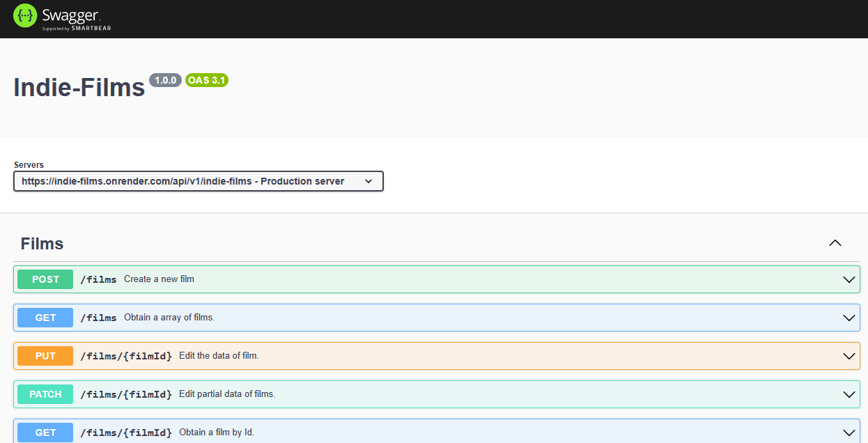Click the Films section heading
868x443 pixels.
[x=42, y=244]
